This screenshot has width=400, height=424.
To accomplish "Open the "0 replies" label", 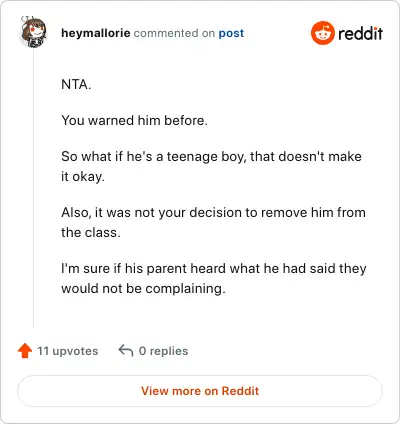I will 163,351.
